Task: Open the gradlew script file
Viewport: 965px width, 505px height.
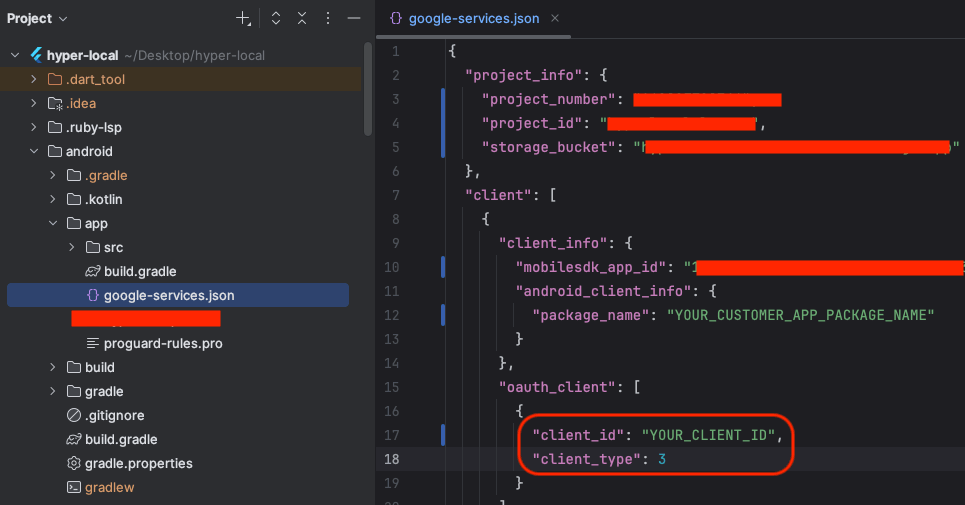Action: click(110, 487)
